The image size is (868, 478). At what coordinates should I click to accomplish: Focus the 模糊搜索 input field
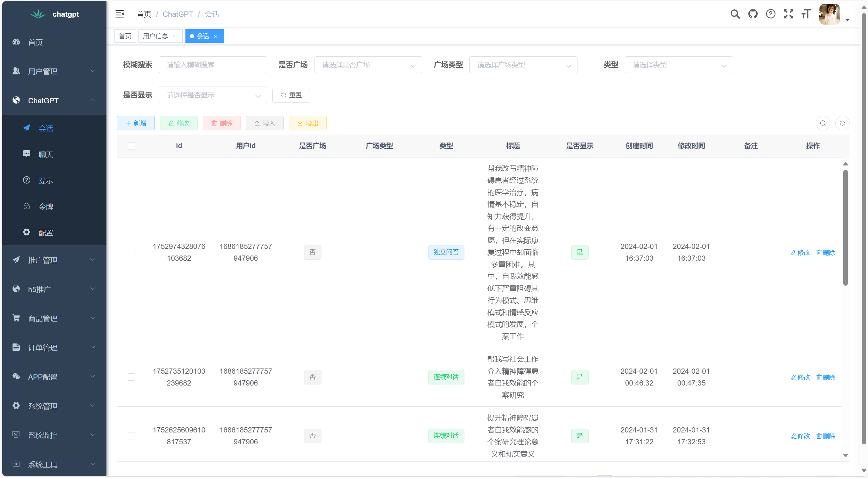[x=213, y=65]
